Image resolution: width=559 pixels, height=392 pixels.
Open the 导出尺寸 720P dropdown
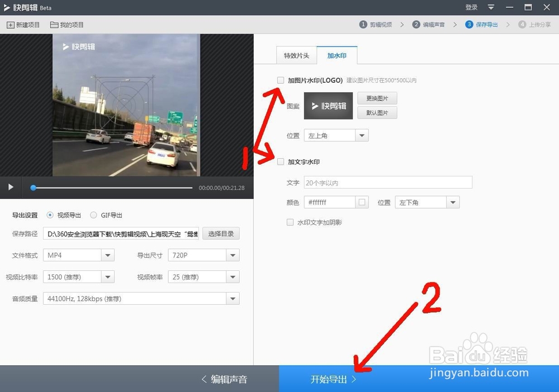[x=203, y=255]
